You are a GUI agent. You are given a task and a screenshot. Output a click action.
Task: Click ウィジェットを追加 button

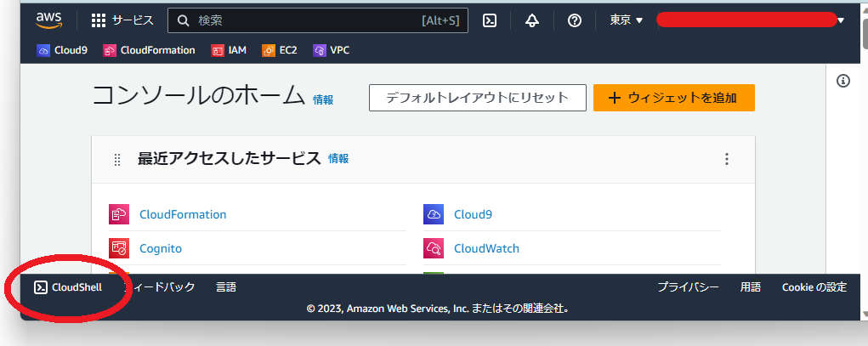tap(673, 98)
